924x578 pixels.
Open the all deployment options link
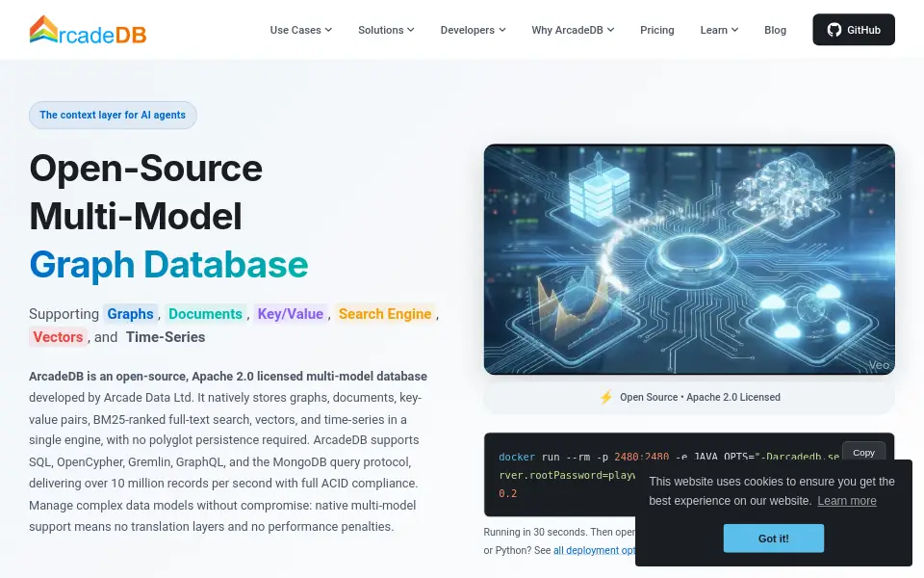tap(595, 550)
